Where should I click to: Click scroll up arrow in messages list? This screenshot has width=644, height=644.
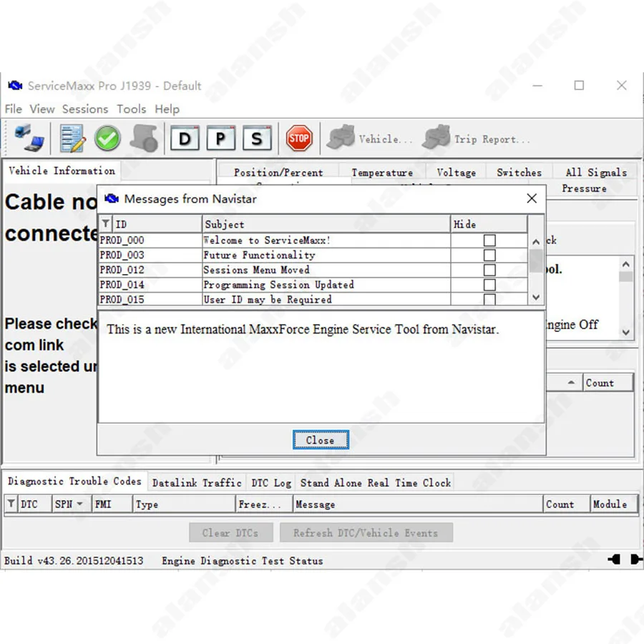(535, 242)
